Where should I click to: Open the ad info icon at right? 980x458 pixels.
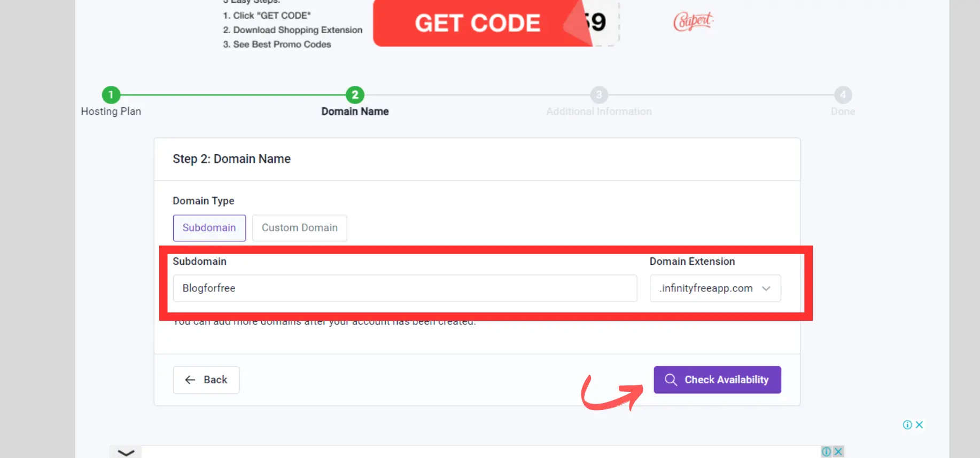coord(907,425)
